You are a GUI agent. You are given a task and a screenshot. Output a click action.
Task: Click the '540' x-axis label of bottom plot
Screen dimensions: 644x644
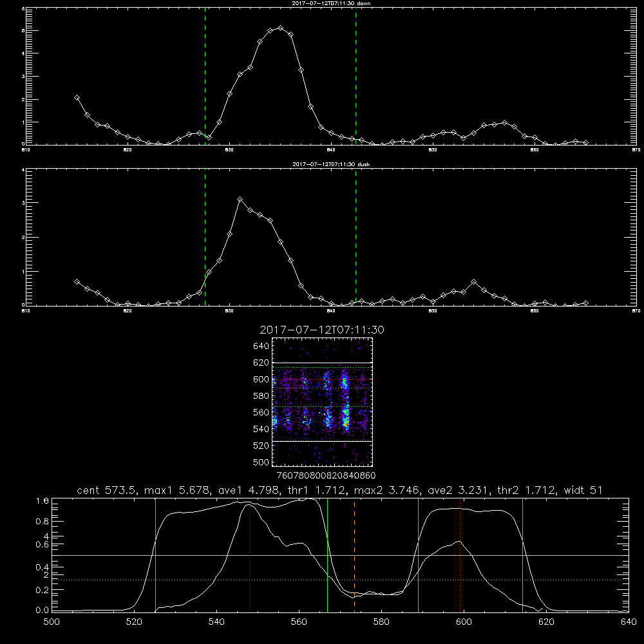[x=216, y=622]
